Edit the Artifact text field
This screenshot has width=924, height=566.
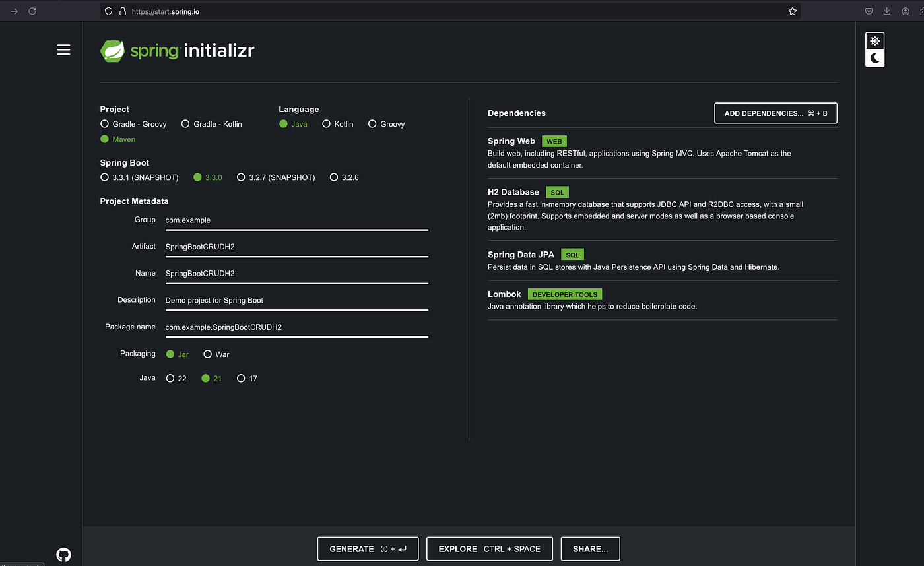tap(297, 247)
